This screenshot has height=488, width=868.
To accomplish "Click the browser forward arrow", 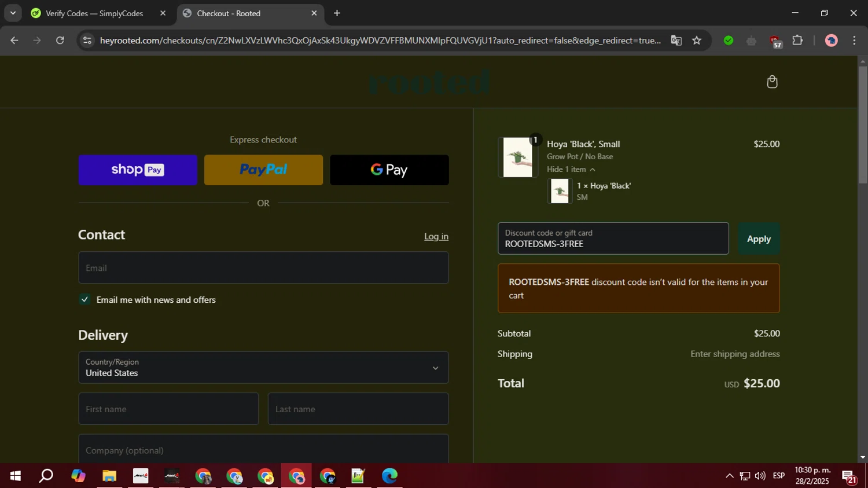I will [x=37, y=41].
